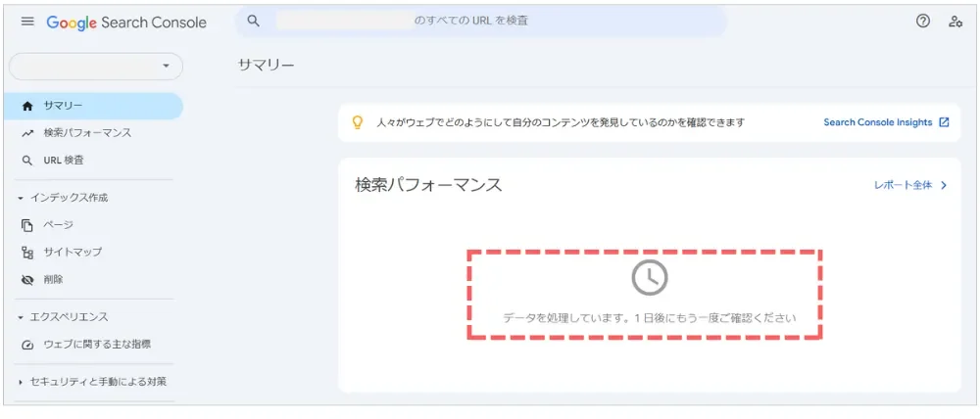
Task: Collapse the インデックス作成 section
Action: tap(63, 198)
